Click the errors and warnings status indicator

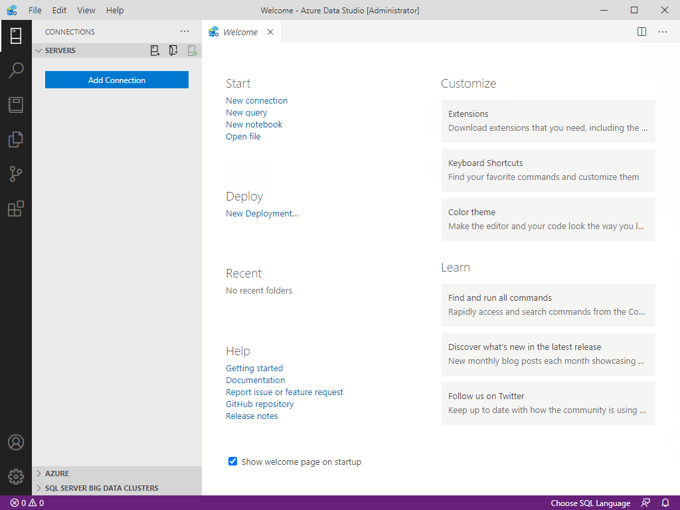[x=27, y=503]
